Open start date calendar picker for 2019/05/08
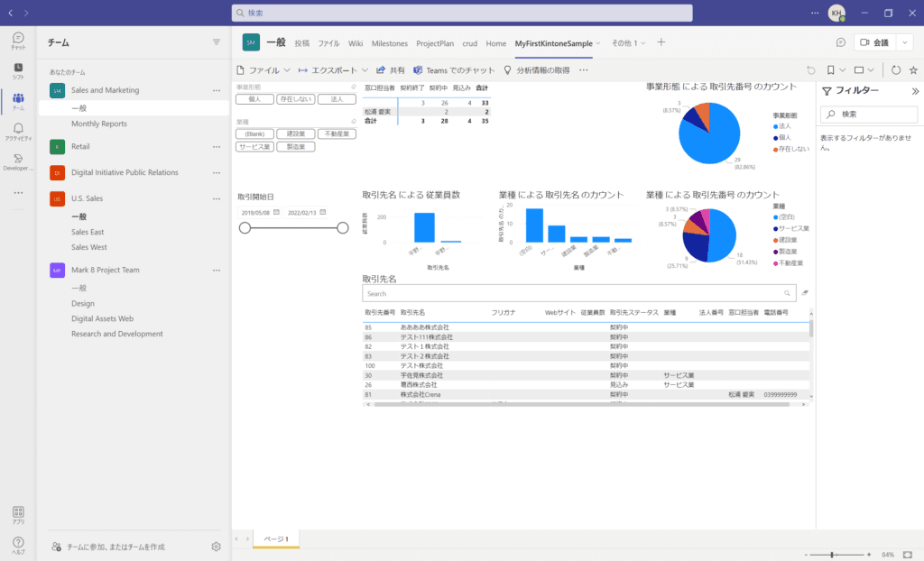This screenshot has height=561, width=924. [276, 212]
